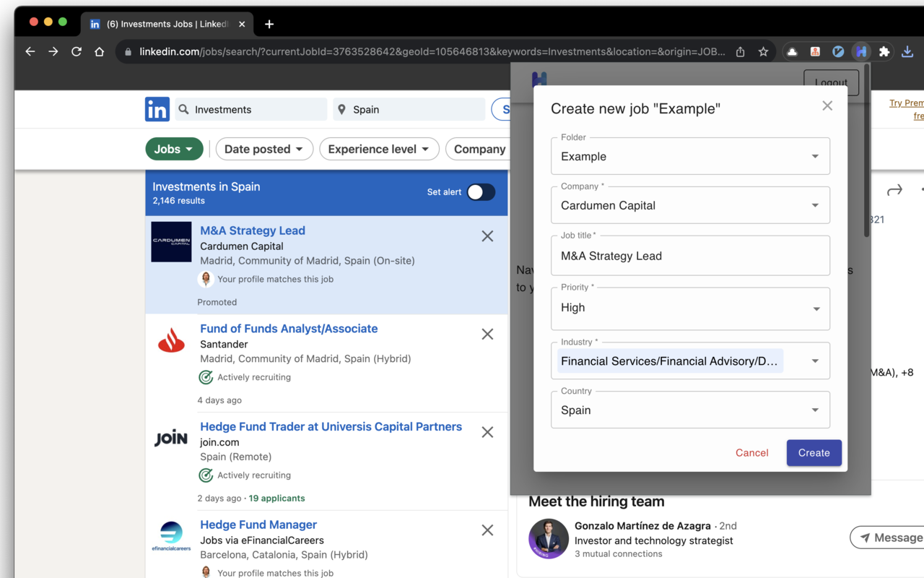Open the Date posted filter
The height and width of the screenshot is (578, 924).
pyautogui.click(x=264, y=149)
